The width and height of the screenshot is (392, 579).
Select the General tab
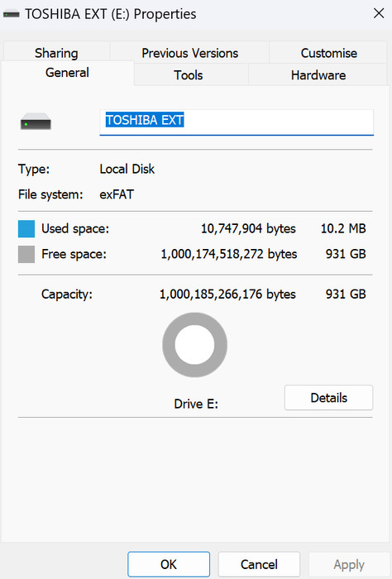(x=67, y=73)
